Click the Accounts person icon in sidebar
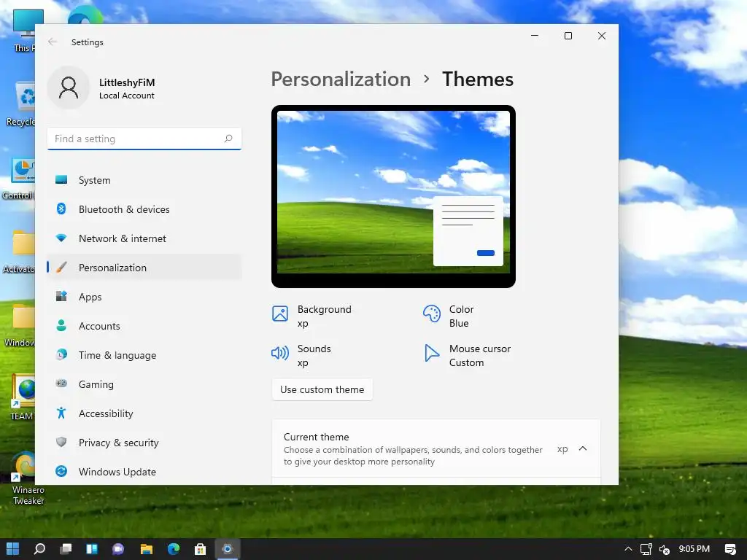 pyautogui.click(x=61, y=325)
